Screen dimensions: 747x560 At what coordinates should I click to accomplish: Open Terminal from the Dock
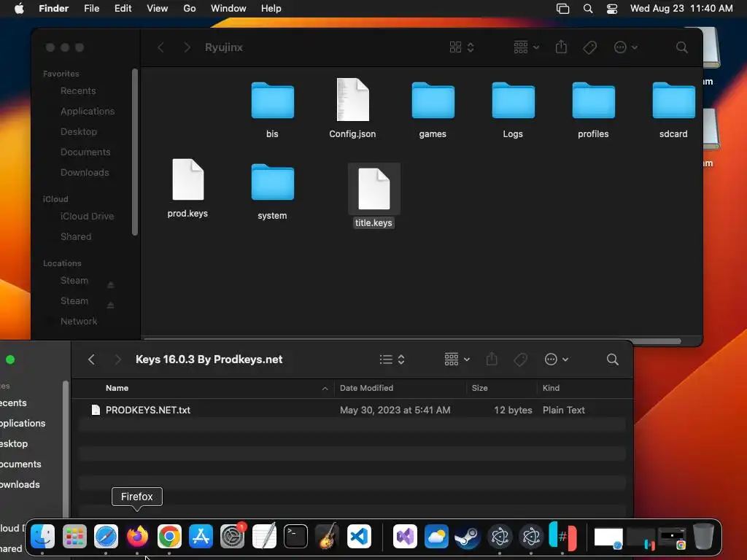click(x=296, y=536)
